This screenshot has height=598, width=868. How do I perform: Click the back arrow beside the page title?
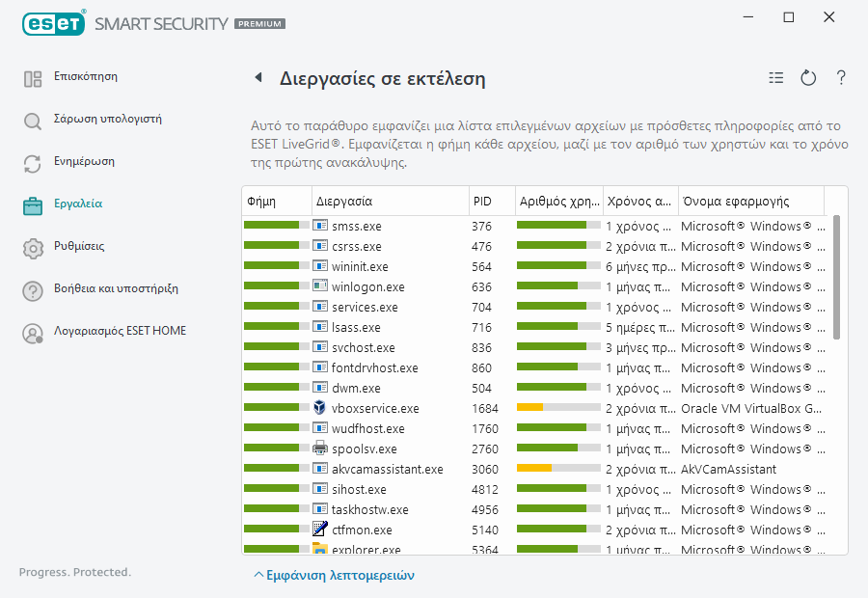click(258, 78)
